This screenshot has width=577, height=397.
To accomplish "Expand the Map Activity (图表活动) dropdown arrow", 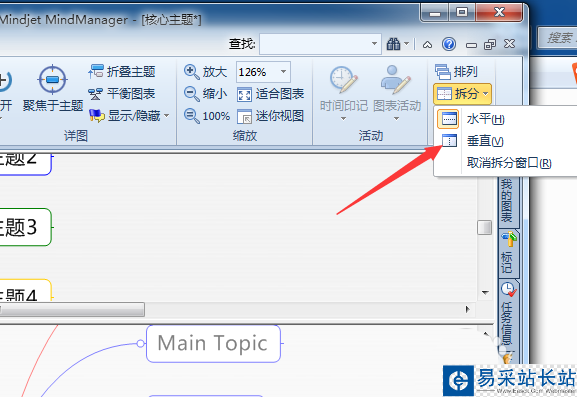I will 397,118.
